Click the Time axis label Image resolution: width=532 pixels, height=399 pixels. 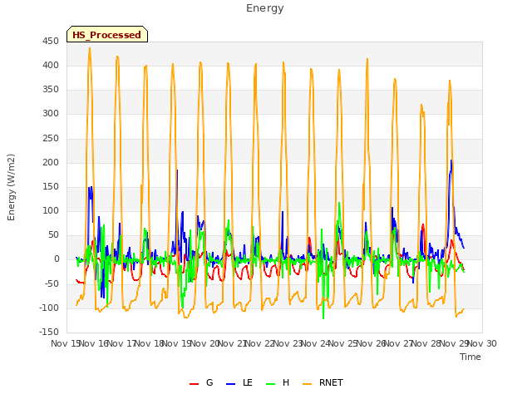coord(470,357)
